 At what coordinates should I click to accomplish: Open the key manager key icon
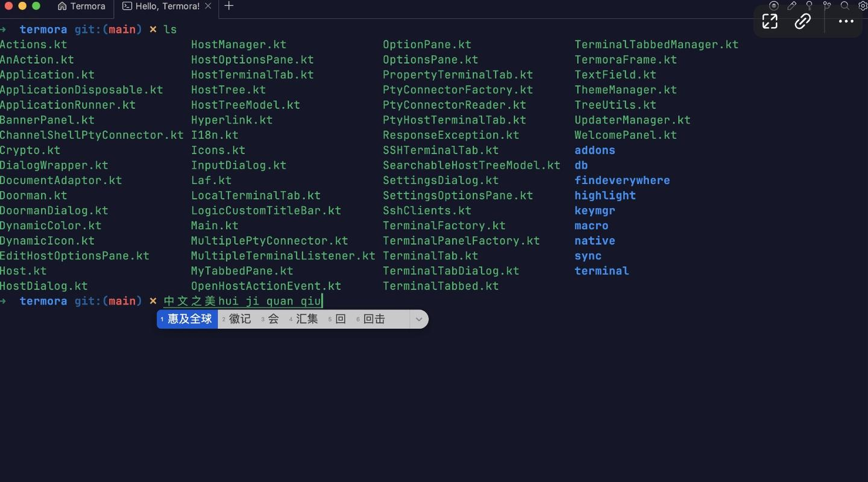(810, 5)
